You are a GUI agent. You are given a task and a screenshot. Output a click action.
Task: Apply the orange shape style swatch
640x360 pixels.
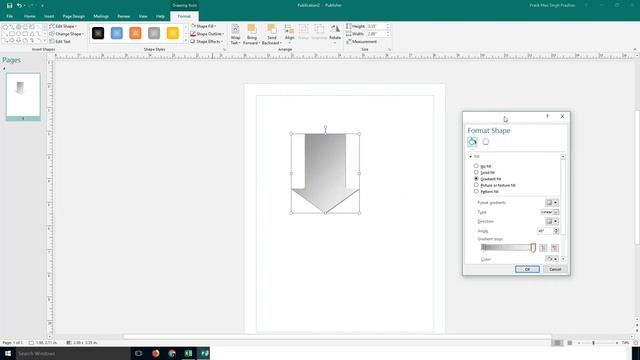(x=136, y=33)
